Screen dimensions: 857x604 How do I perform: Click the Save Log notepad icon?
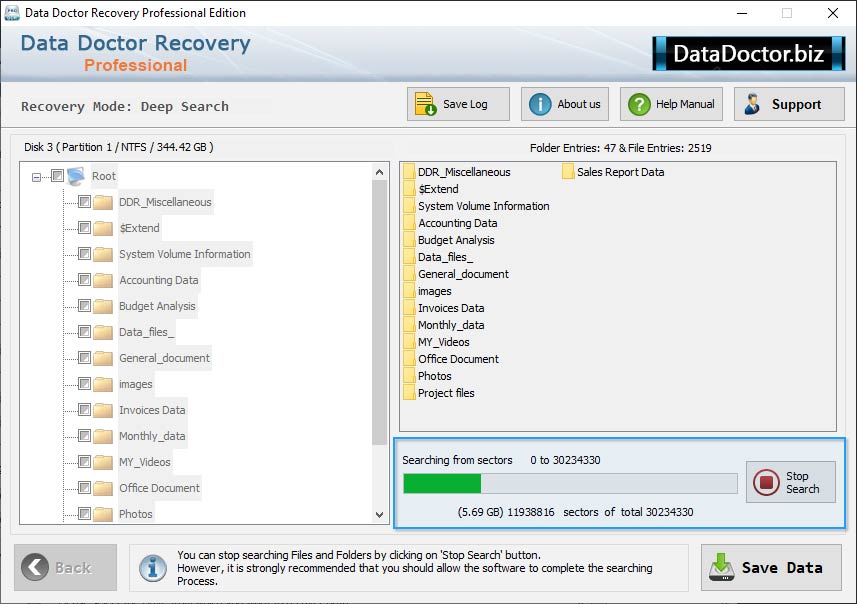coord(425,104)
